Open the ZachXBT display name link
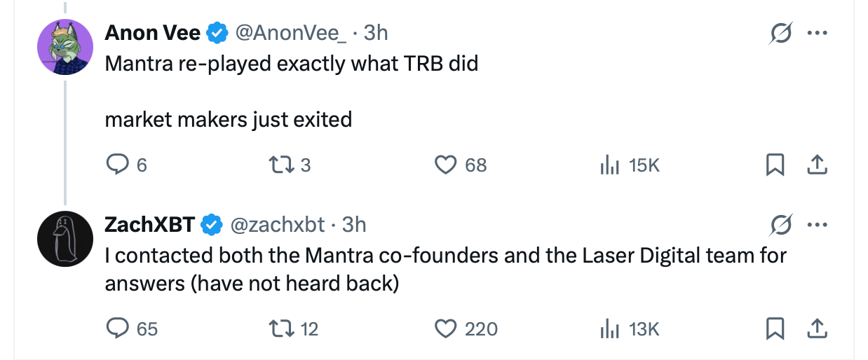Image resolution: width=868 pixels, height=360 pixels. point(149,224)
